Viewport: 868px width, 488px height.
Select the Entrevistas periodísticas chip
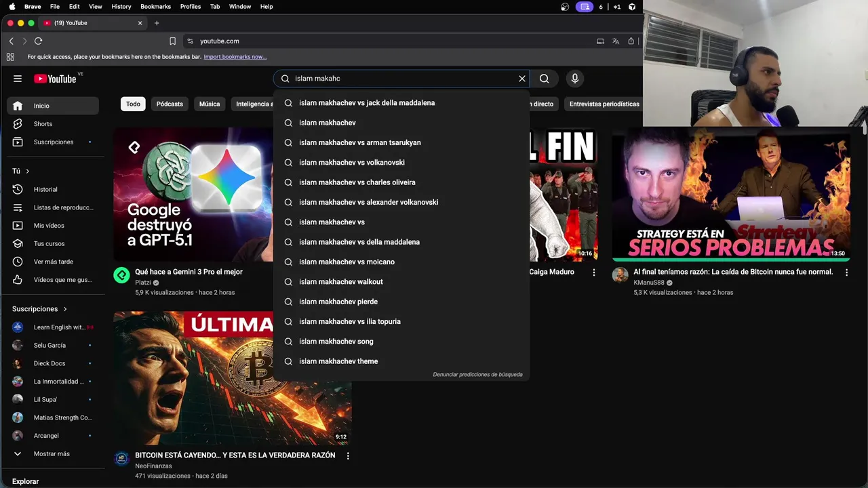coord(604,104)
